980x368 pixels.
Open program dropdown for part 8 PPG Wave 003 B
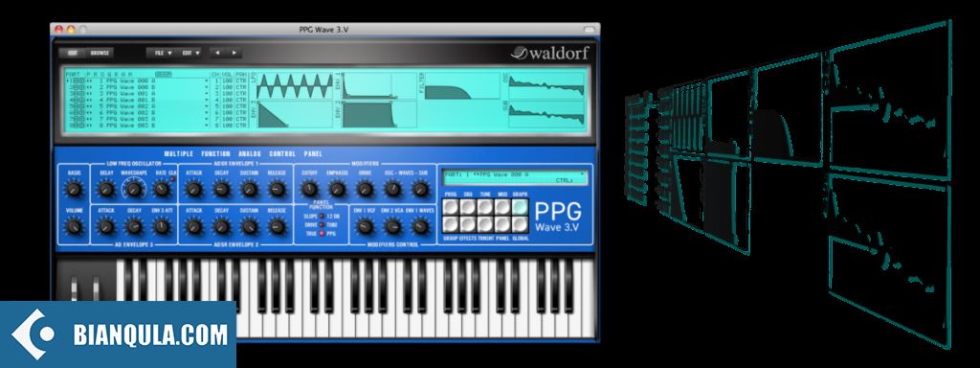tap(207, 126)
